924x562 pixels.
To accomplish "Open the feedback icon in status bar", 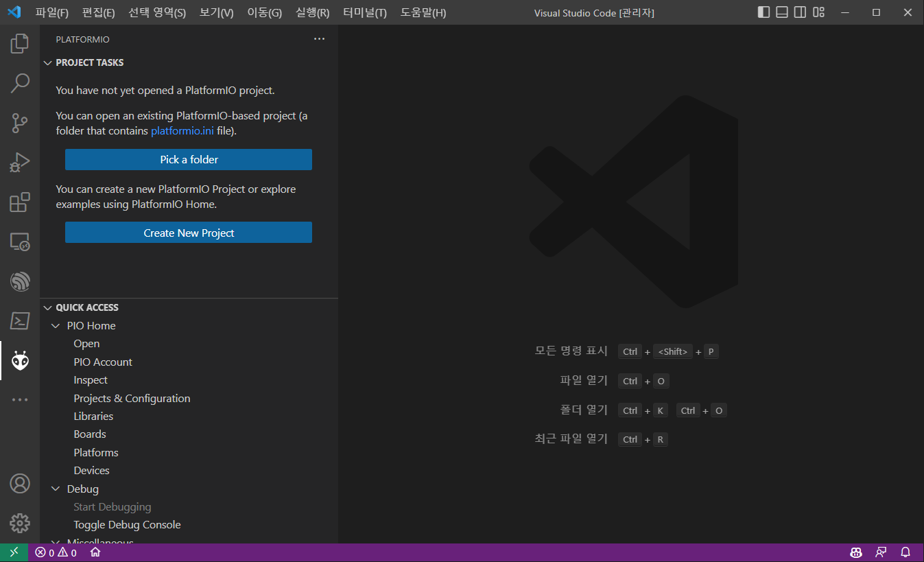I will point(881,552).
